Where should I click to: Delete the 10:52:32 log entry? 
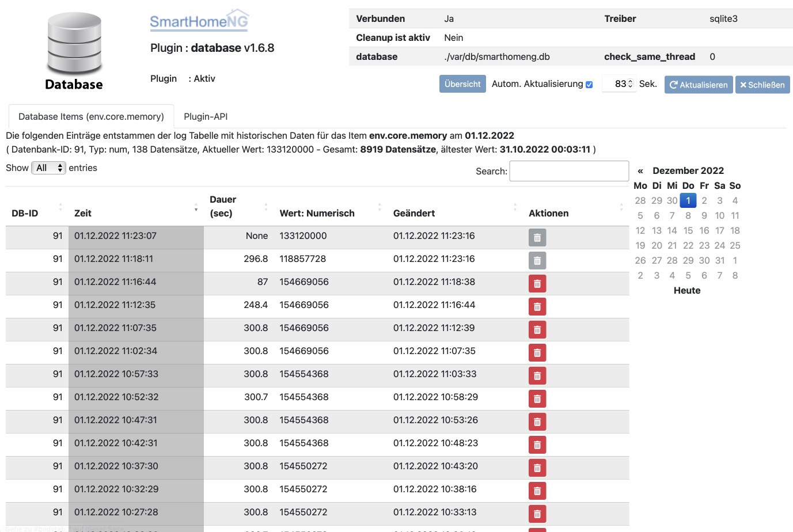click(x=537, y=399)
